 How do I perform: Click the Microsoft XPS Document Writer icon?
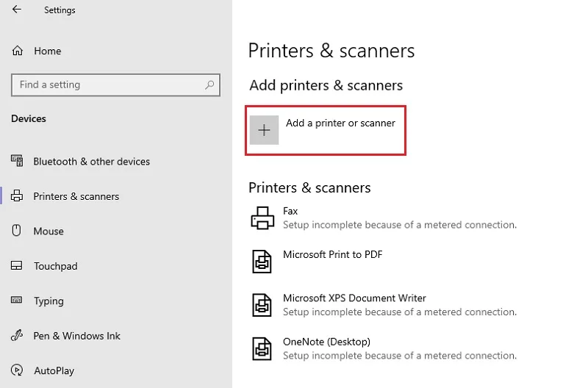(x=262, y=305)
